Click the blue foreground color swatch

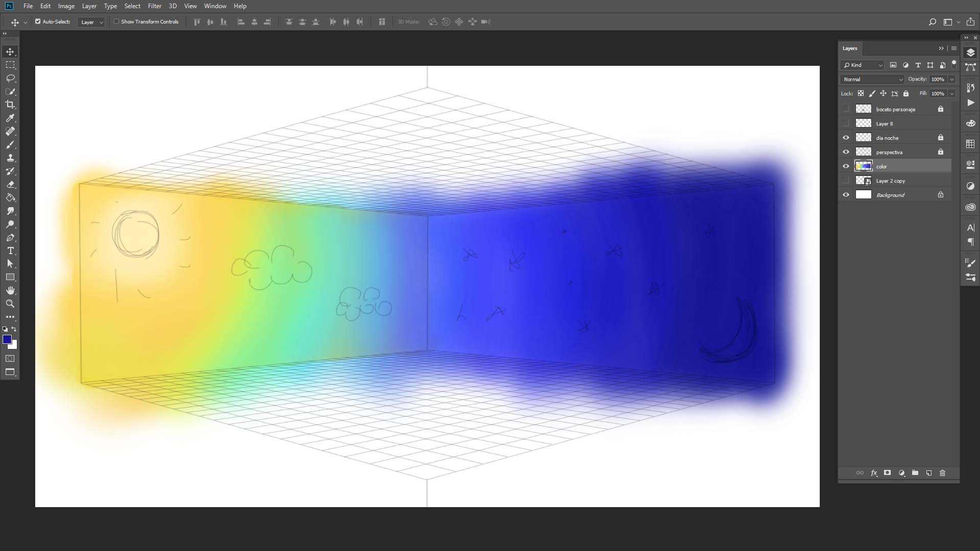(7, 339)
